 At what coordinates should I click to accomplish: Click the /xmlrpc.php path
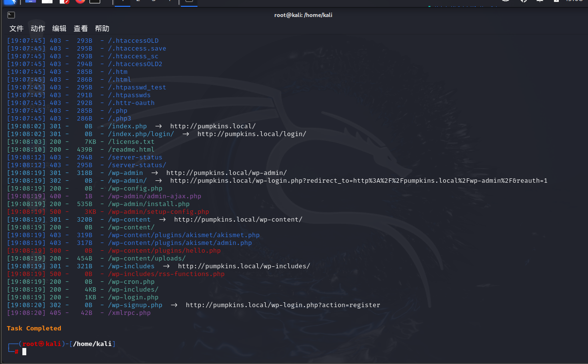pyautogui.click(x=129, y=313)
